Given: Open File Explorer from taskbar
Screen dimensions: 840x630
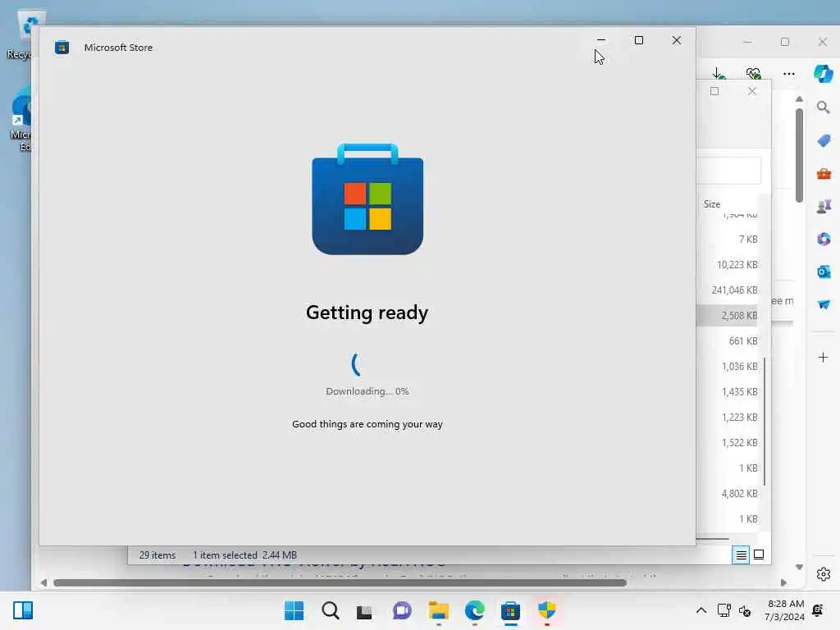Looking at the screenshot, I should [438, 610].
